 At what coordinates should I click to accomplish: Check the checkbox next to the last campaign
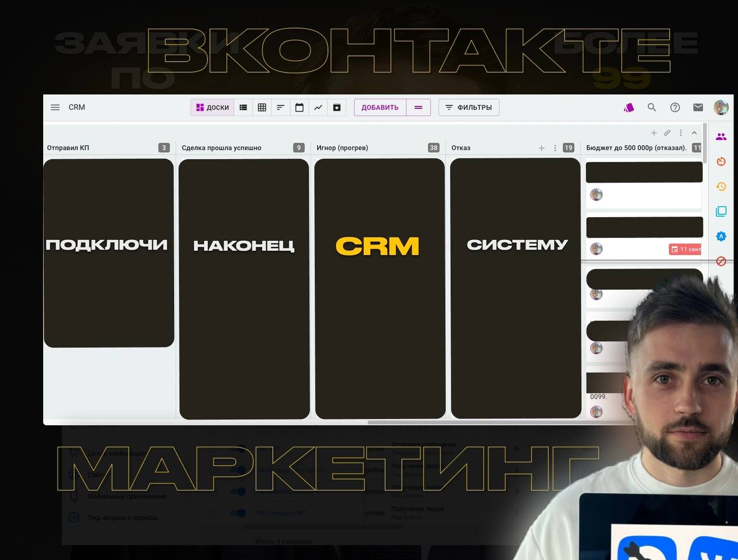click(x=213, y=513)
